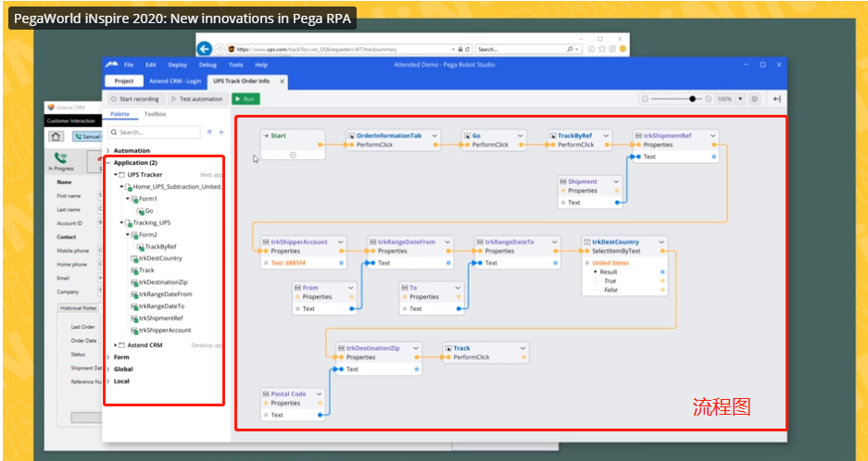Open the Debug menu

[208, 65]
